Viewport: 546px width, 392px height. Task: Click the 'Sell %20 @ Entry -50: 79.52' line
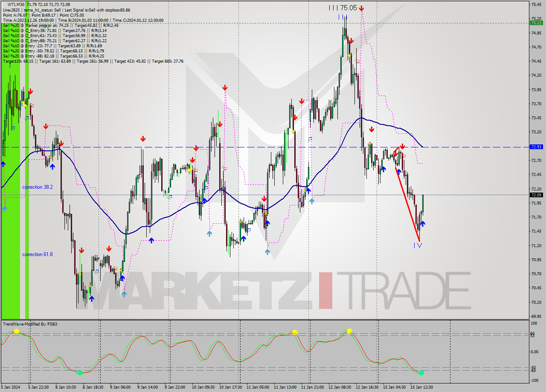pos(53,51)
